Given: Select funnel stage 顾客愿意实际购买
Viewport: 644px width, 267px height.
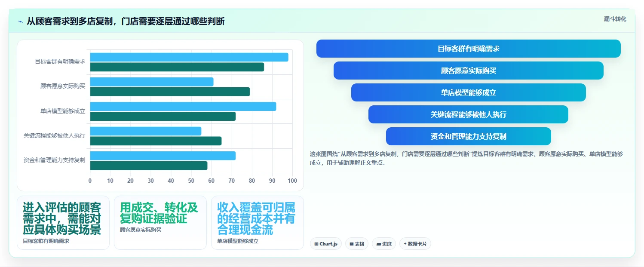Looking at the screenshot, I should tap(469, 71).
